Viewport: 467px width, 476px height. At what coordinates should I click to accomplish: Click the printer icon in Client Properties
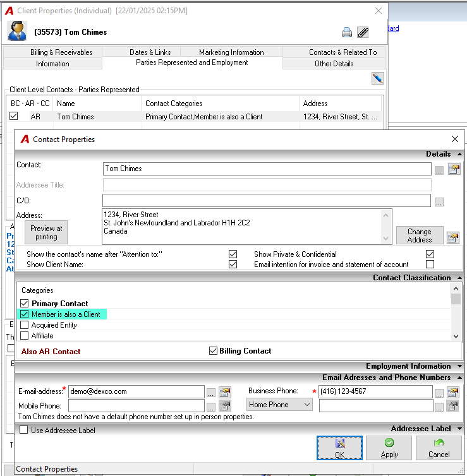click(x=347, y=32)
